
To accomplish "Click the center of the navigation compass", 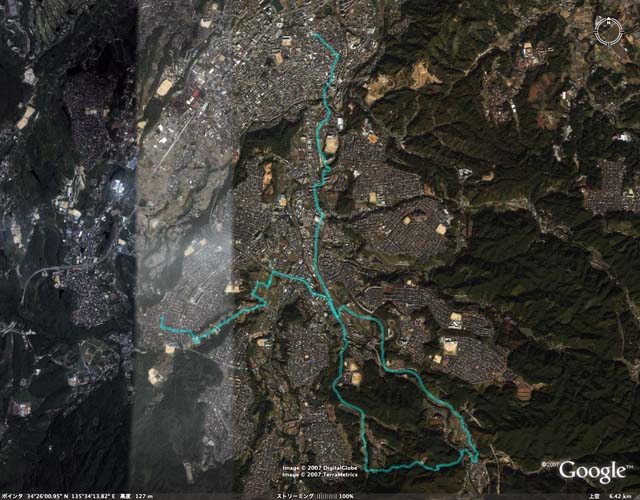I will (609, 32).
